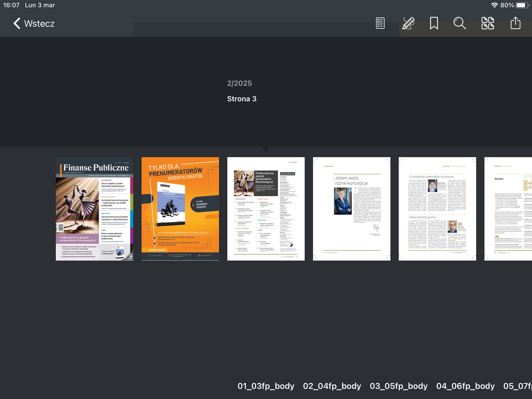Image resolution: width=532 pixels, height=399 pixels.
Task: Toggle the page thumbnails grid view
Action: [x=488, y=23]
